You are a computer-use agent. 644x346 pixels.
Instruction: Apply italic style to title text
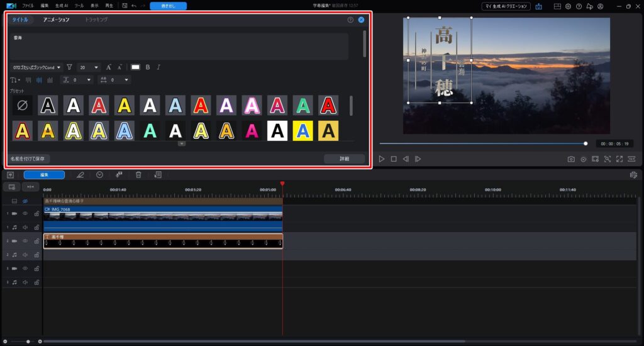(x=158, y=67)
